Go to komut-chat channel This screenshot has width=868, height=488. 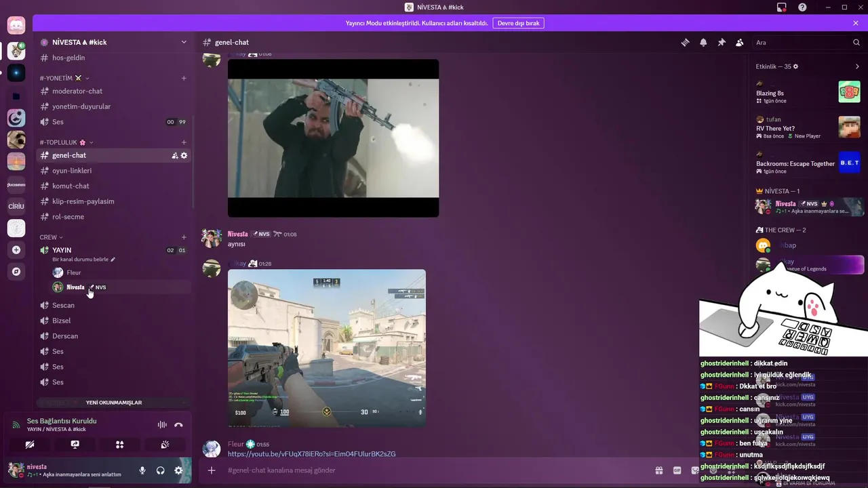tap(113, 186)
